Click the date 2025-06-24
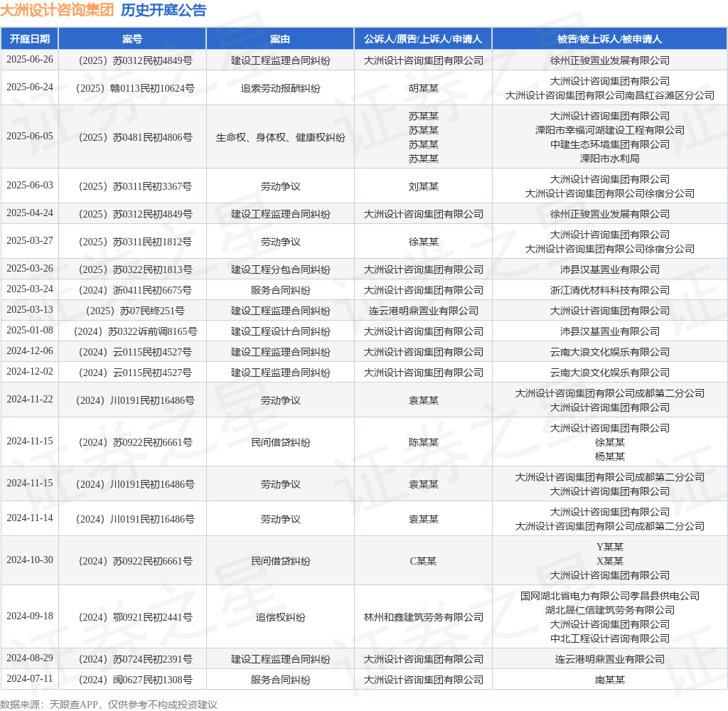728x711 pixels. click(30, 87)
